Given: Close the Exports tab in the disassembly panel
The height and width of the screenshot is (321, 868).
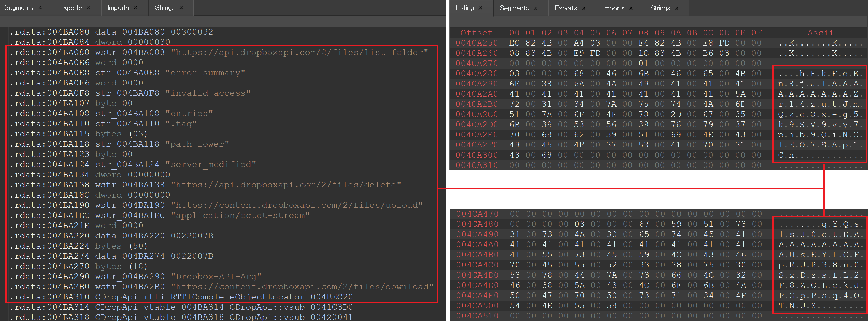Looking at the screenshot, I should pyautogui.click(x=89, y=8).
